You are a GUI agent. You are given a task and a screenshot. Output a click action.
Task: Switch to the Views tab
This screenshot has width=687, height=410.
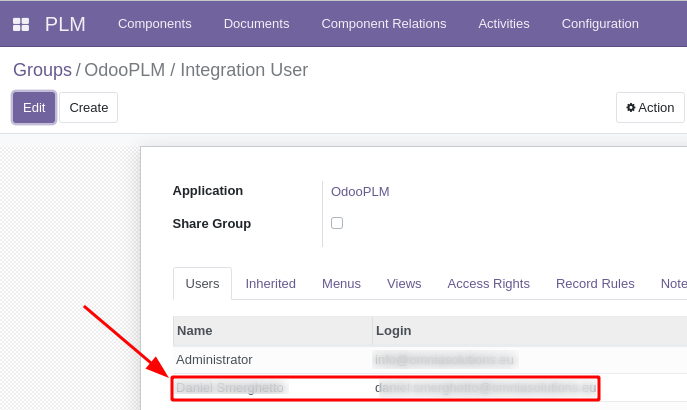404,283
